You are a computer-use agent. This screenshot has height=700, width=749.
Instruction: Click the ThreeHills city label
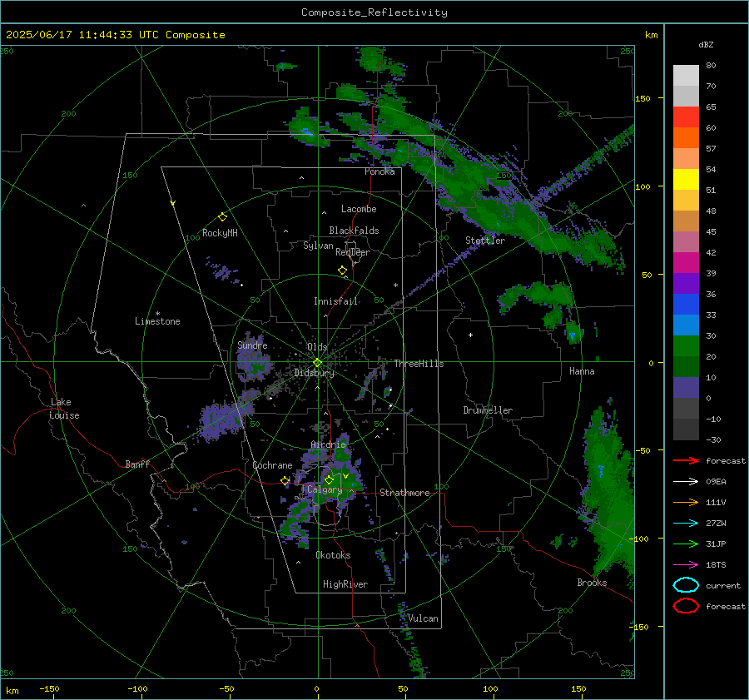[419, 364]
